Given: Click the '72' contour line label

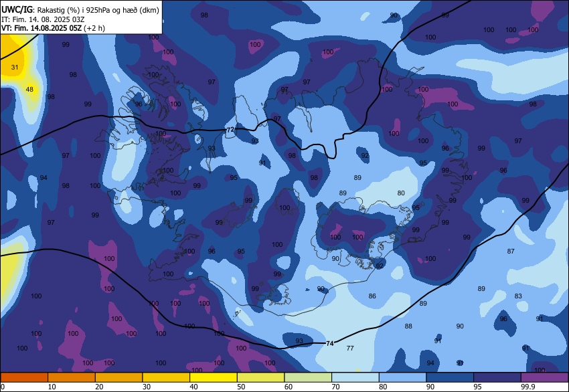Looking at the screenshot, I should (230, 130).
